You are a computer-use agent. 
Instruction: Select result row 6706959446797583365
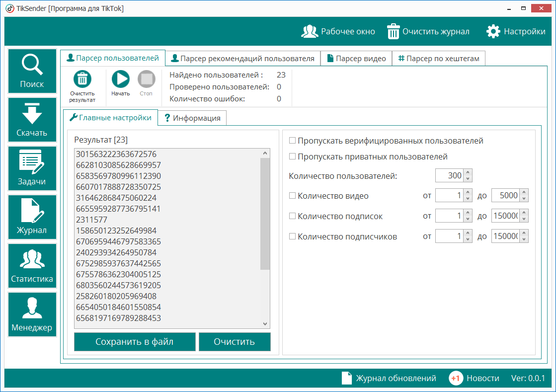tap(118, 242)
